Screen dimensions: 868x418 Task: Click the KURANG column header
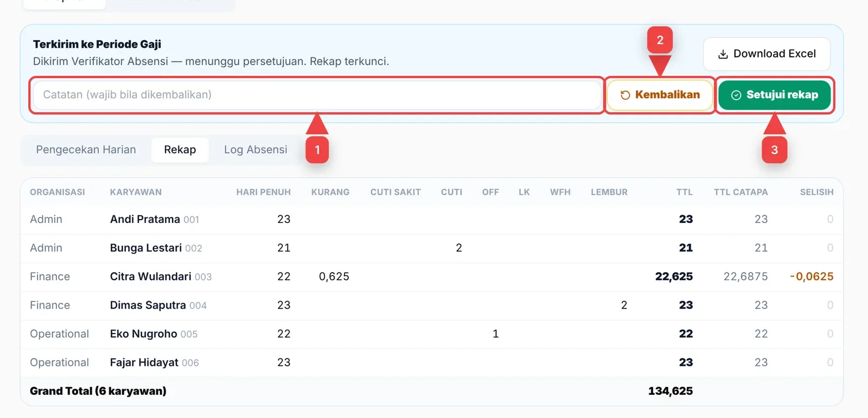tap(330, 192)
